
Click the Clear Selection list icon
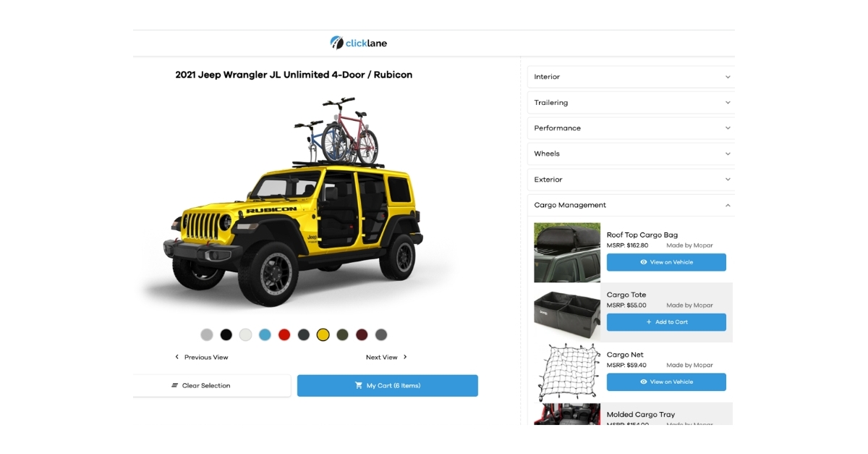(x=174, y=386)
